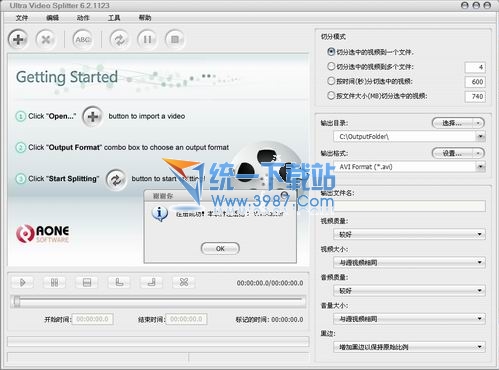This screenshot has width=499, height=370.
Task: Click the mark start point icon
Action: pos(119,283)
